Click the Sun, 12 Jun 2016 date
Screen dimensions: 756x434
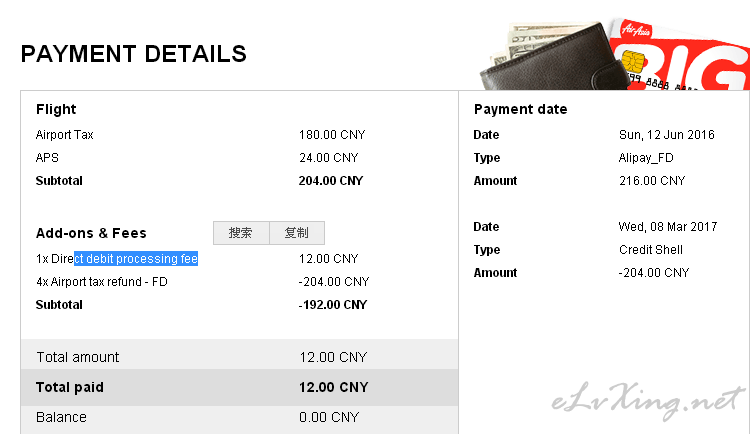[667, 135]
